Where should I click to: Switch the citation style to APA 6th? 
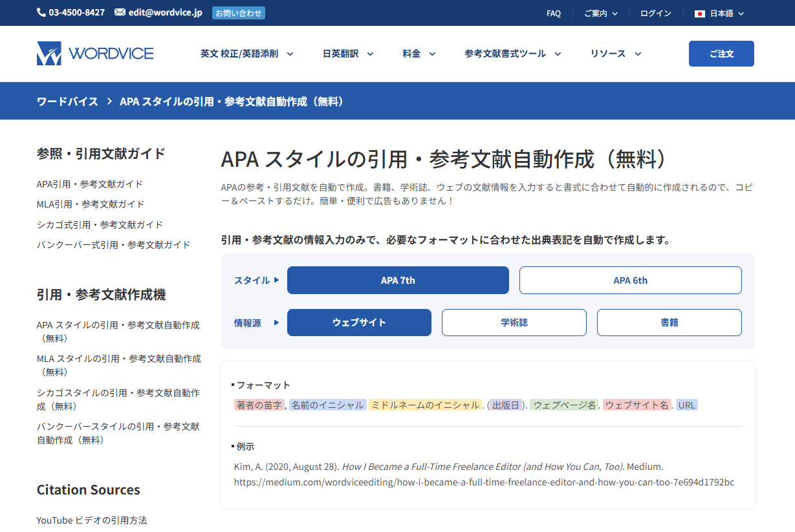click(x=630, y=280)
